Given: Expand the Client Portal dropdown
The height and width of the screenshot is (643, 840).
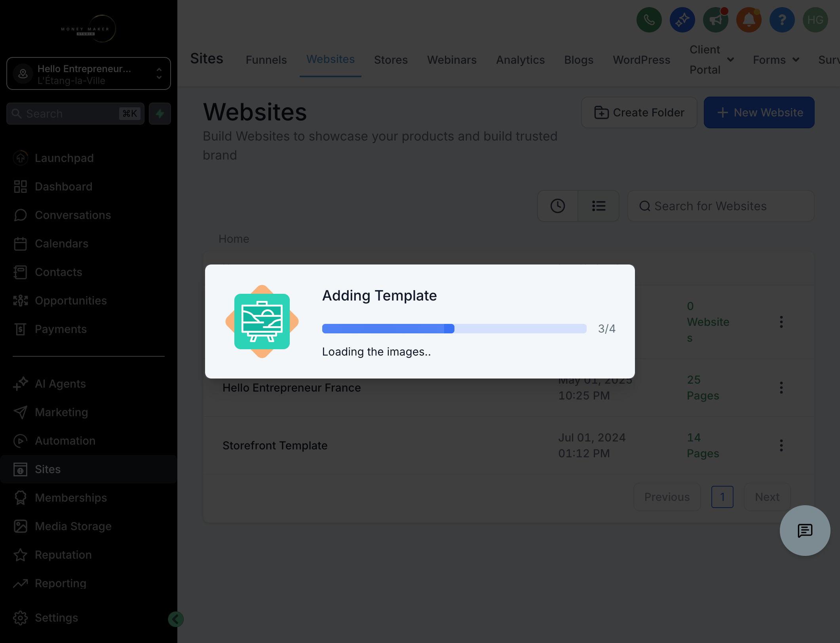Looking at the screenshot, I should [x=711, y=60].
